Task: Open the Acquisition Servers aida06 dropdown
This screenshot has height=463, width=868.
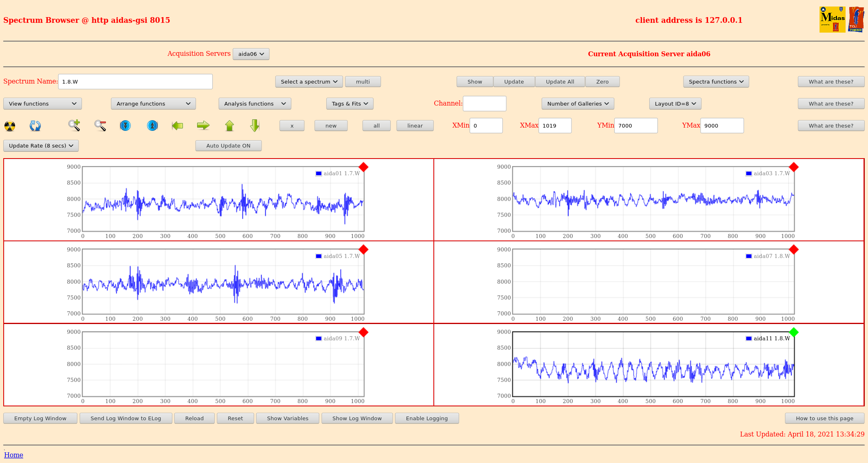Action: (251, 54)
